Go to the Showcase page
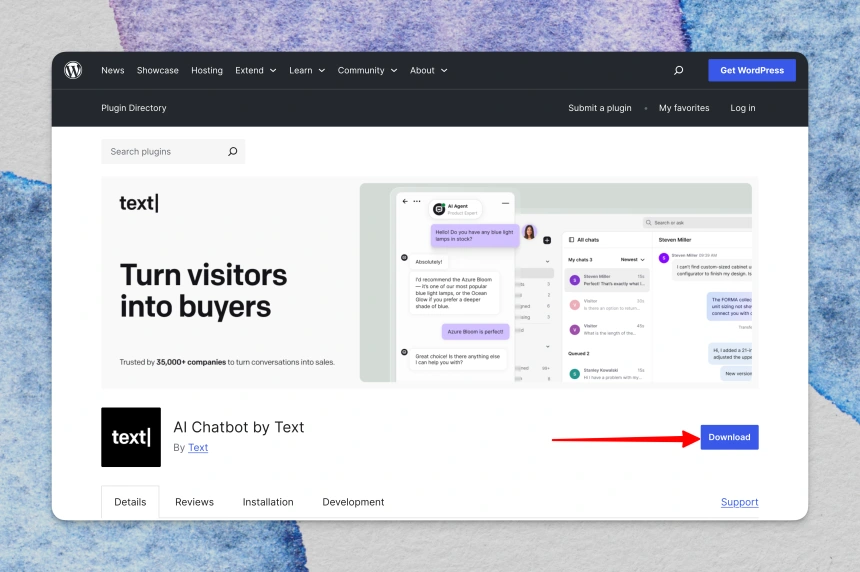 point(157,70)
